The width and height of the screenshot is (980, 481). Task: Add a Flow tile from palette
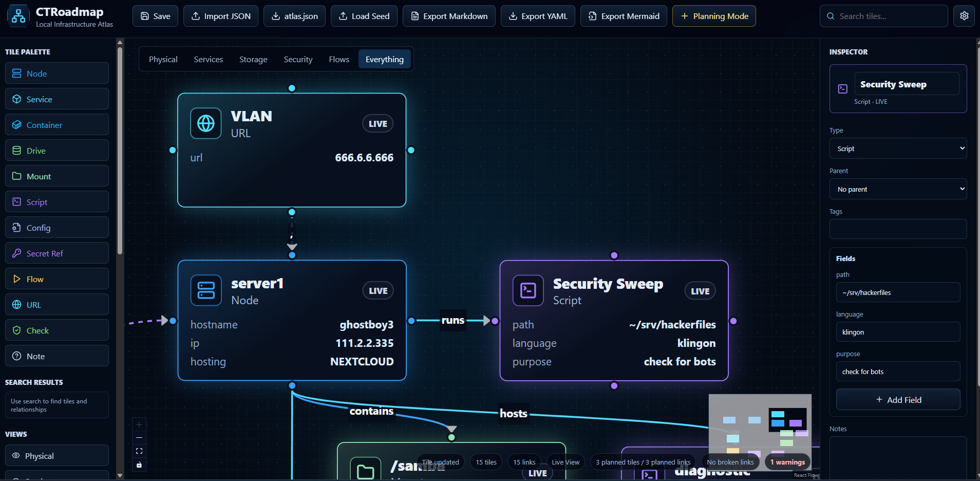[x=57, y=279]
